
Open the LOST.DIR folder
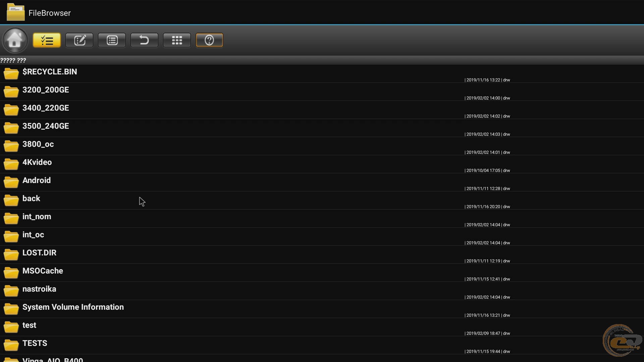click(39, 253)
